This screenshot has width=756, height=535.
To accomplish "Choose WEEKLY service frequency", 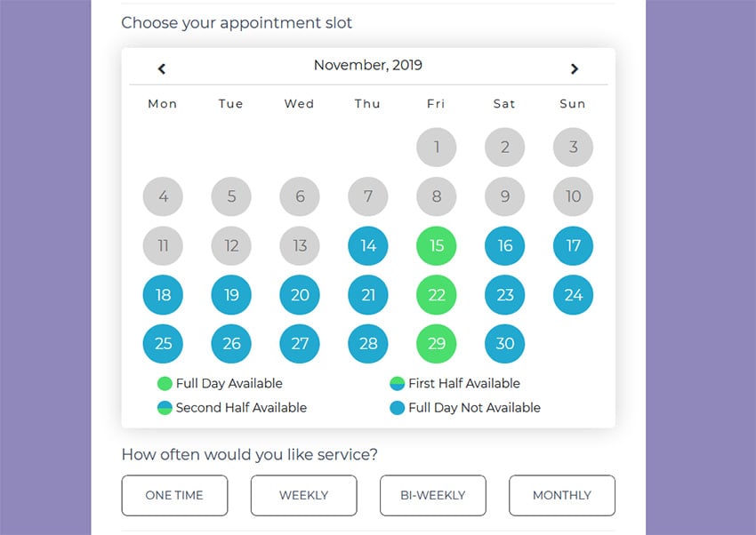I will click(x=304, y=495).
